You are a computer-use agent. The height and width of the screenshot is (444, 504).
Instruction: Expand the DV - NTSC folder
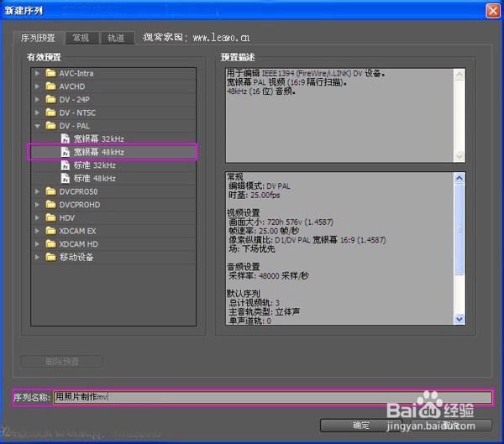coord(37,112)
